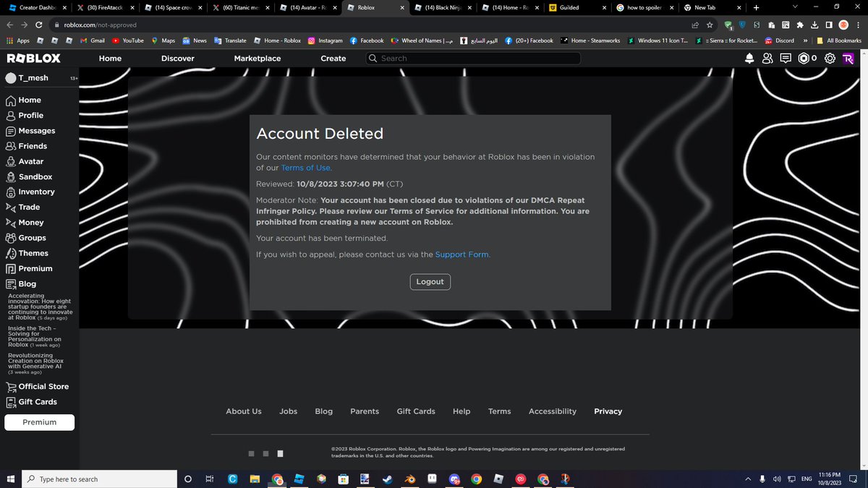Open the Terms of Use link

(x=306, y=168)
